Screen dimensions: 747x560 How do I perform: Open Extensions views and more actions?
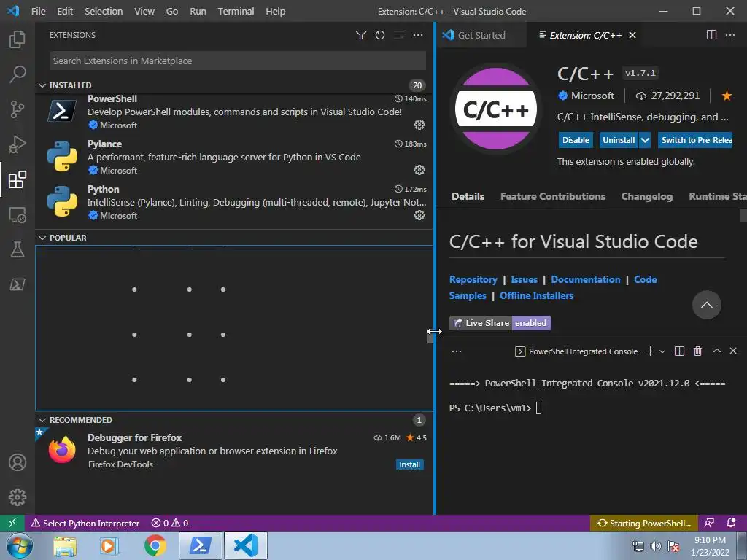pyautogui.click(x=418, y=35)
